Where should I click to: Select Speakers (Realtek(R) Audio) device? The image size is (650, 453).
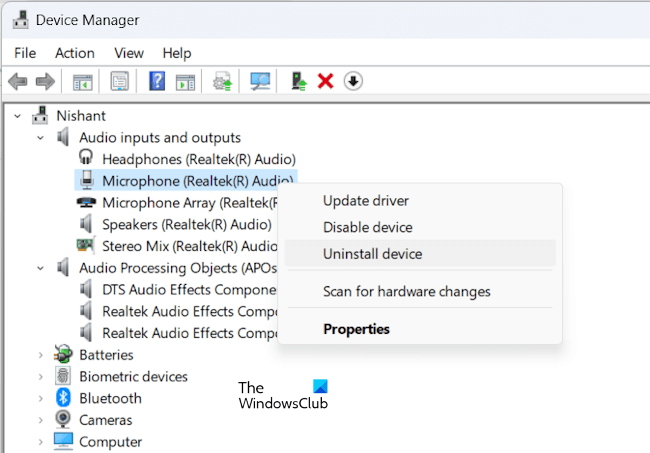point(186,224)
